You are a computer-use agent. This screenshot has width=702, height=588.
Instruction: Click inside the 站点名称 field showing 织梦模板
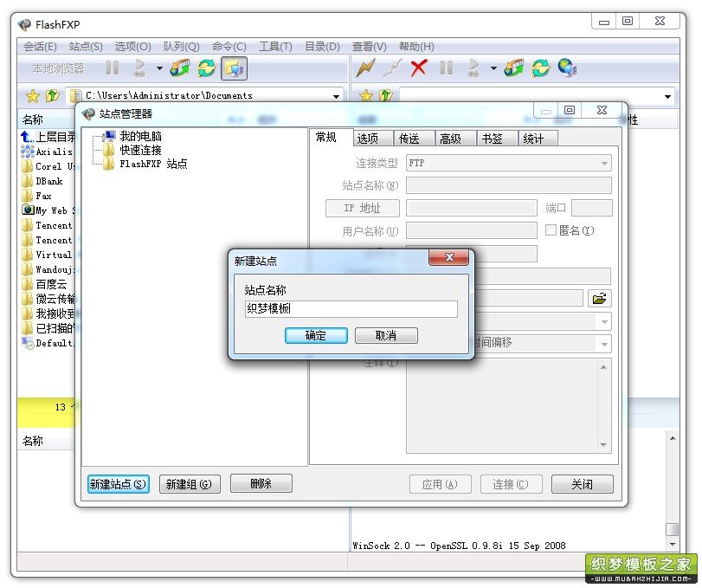[x=350, y=308]
